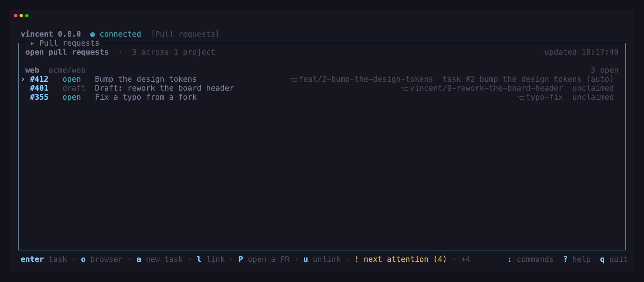Click the green maximize window dot
This screenshot has width=644, height=282.
(x=27, y=16)
